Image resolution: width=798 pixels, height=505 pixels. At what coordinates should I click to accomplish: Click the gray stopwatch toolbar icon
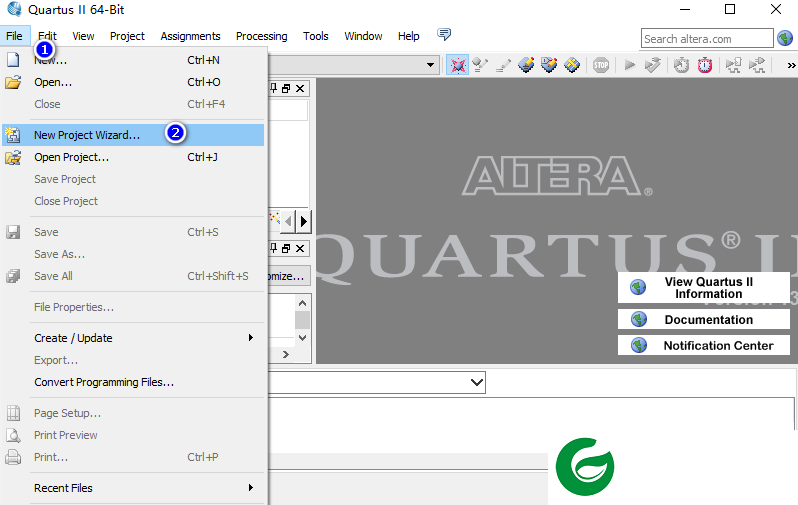point(681,65)
